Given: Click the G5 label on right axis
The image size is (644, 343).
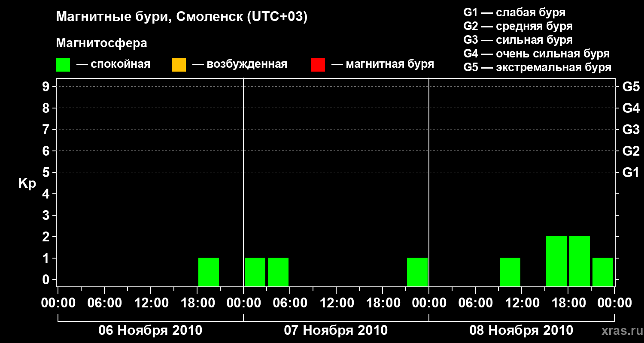Looking at the screenshot, I should pyautogui.click(x=631, y=87).
